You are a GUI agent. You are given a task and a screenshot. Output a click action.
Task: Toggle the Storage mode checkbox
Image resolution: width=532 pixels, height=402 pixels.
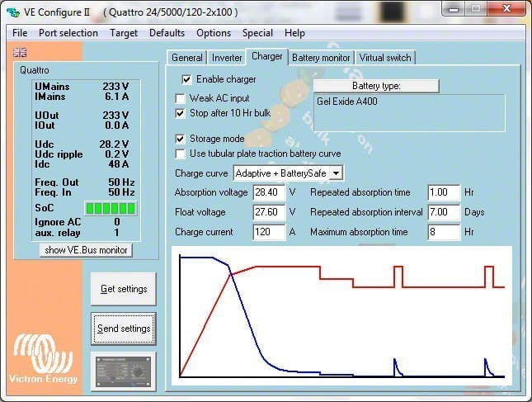(x=181, y=139)
